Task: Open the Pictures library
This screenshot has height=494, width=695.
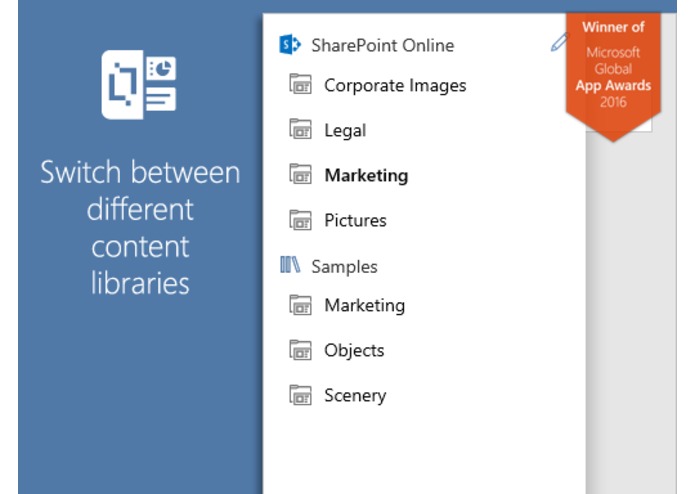Action: [355, 220]
